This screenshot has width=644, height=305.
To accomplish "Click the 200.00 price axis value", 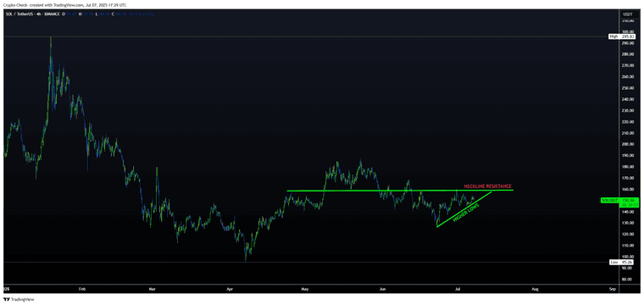I will pyautogui.click(x=627, y=145).
